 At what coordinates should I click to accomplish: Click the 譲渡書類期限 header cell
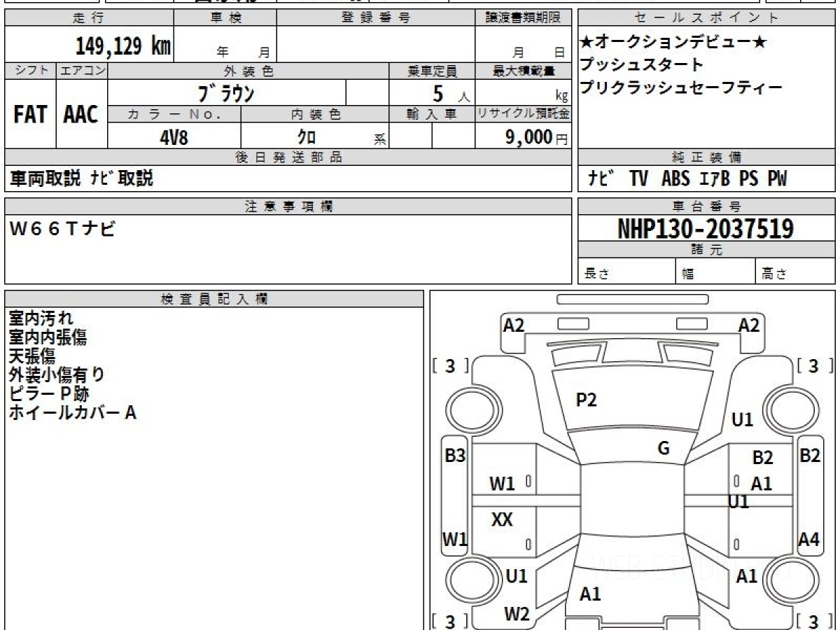coord(523,17)
